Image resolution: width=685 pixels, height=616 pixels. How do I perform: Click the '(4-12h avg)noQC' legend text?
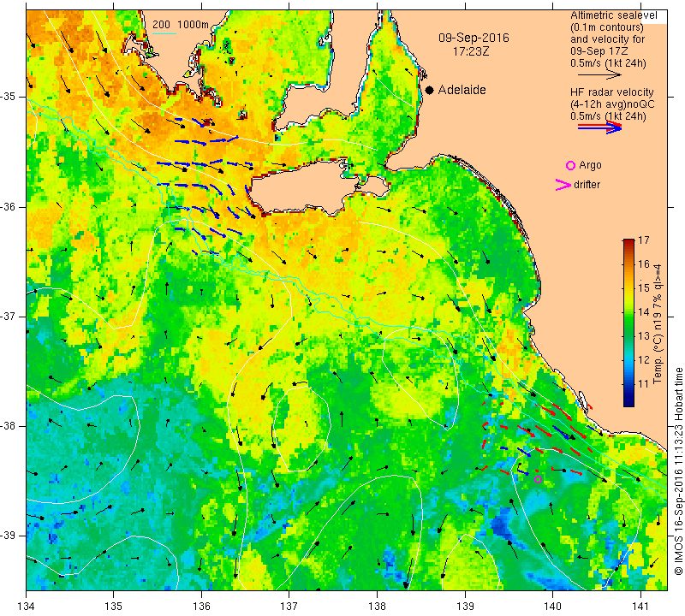pos(612,104)
